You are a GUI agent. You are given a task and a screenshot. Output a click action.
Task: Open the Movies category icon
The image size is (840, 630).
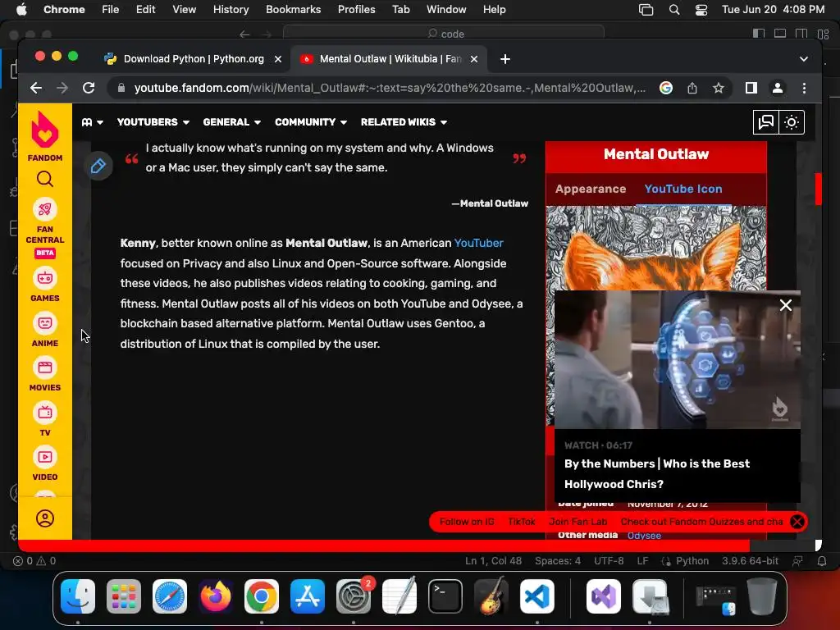pyautogui.click(x=45, y=367)
